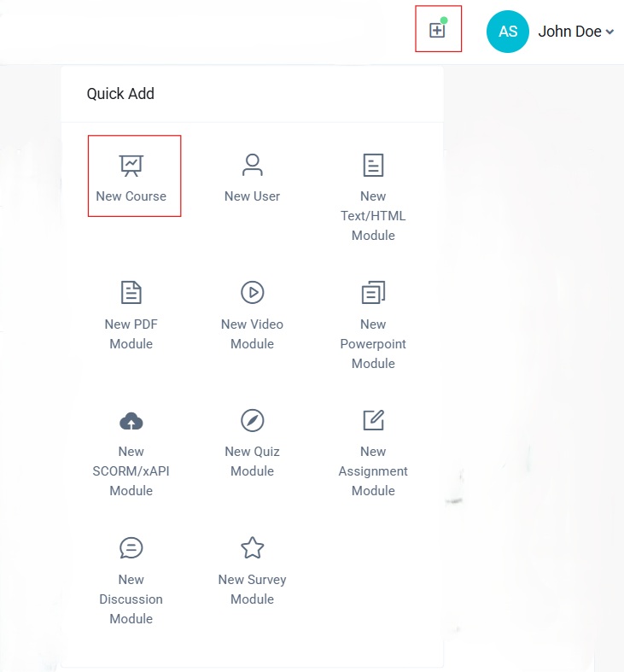Select the SCORM/xAPI cloud upload icon
Viewport: 624px width, 672px height.
(x=131, y=421)
